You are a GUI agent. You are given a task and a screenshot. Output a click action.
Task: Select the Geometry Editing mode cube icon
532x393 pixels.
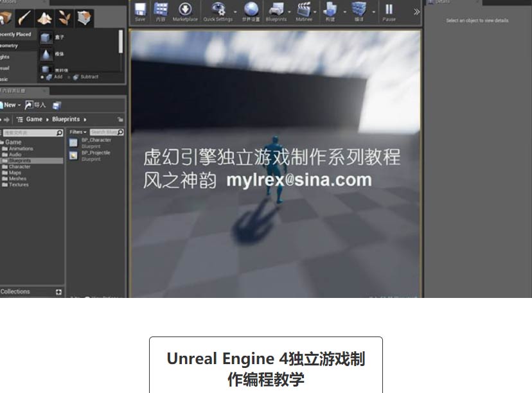[x=84, y=18]
